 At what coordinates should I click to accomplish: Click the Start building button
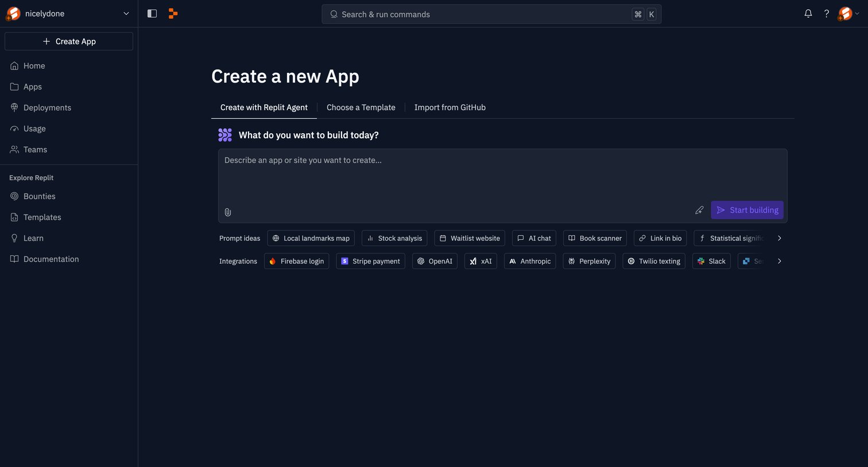(747, 210)
